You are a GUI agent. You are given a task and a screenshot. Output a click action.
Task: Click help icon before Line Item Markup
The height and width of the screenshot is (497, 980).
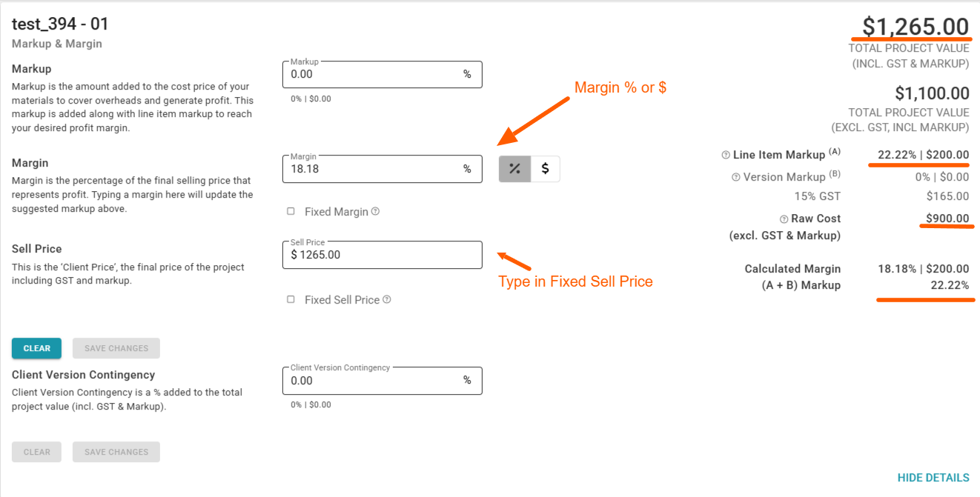[x=726, y=156]
